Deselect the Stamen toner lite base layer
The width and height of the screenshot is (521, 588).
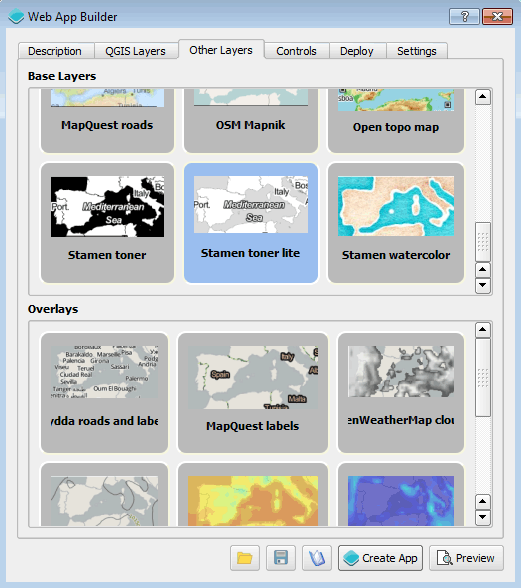click(x=251, y=223)
